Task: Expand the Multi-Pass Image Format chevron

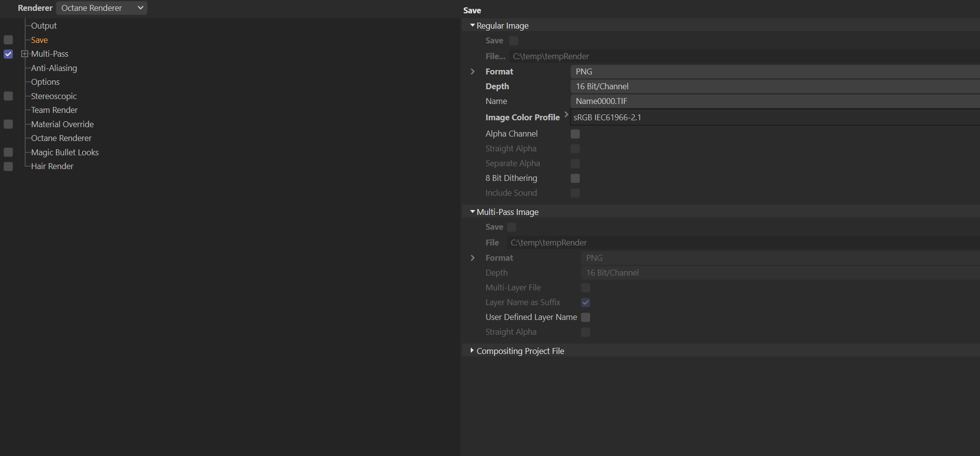Action: 473,258
